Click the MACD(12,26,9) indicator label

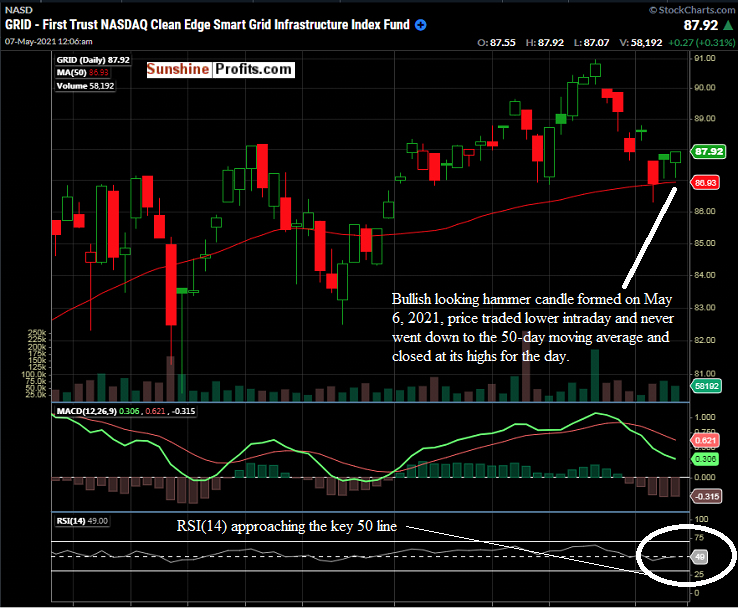click(x=124, y=411)
